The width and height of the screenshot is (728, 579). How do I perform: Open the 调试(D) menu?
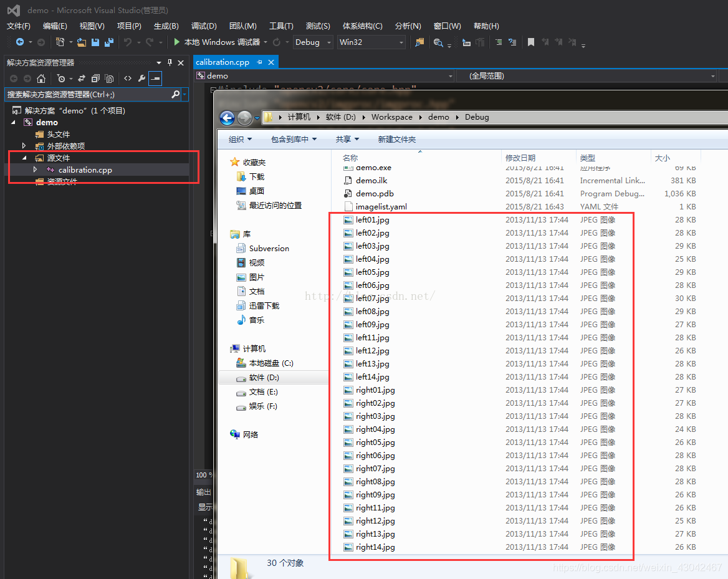[x=204, y=26]
